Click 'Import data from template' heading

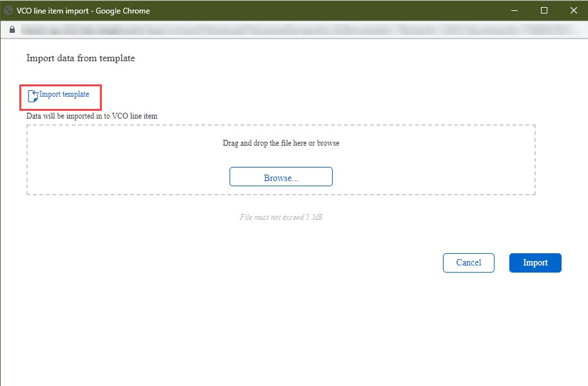(x=81, y=59)
